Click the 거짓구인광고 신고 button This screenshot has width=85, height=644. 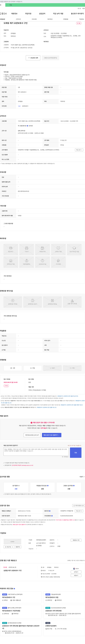79,505
